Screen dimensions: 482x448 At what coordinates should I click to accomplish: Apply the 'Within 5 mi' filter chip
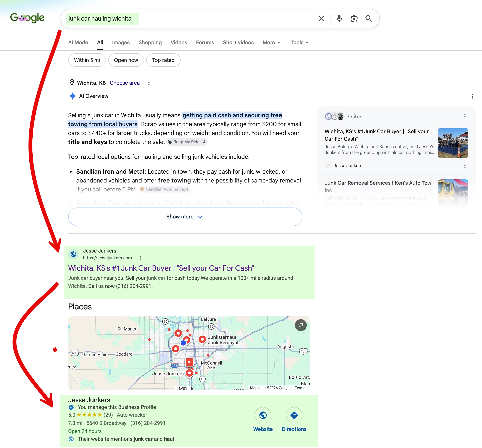(x=87, y=60)
